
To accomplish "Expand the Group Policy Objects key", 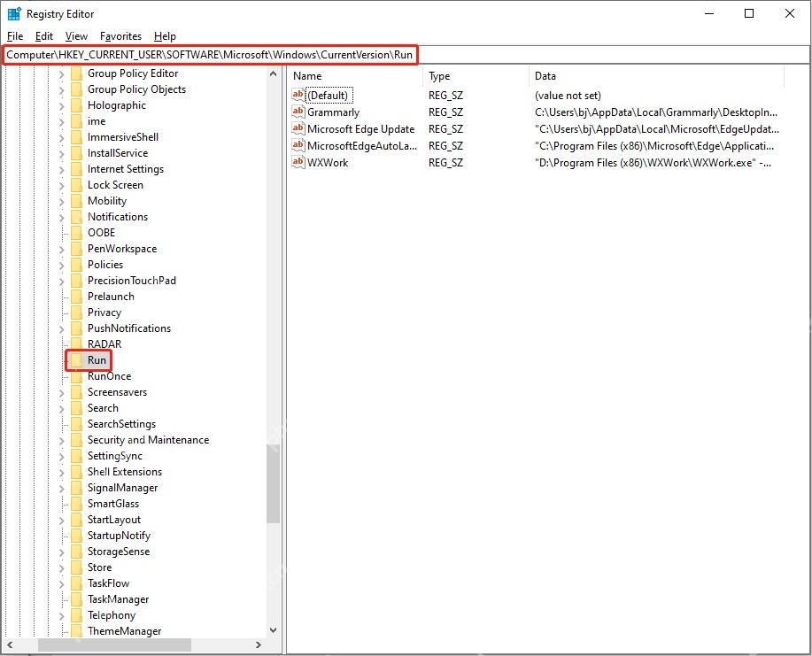I will pyautogui.click(x=62, y=90).
